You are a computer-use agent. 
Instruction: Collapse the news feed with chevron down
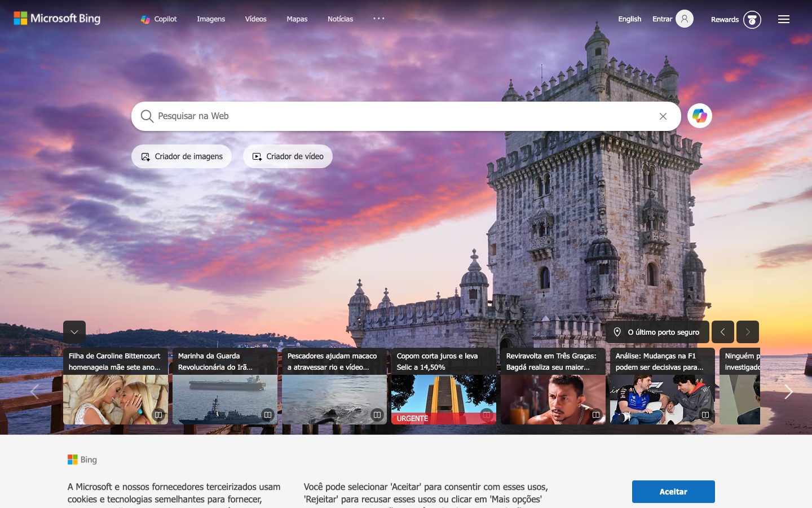[74, 332]
